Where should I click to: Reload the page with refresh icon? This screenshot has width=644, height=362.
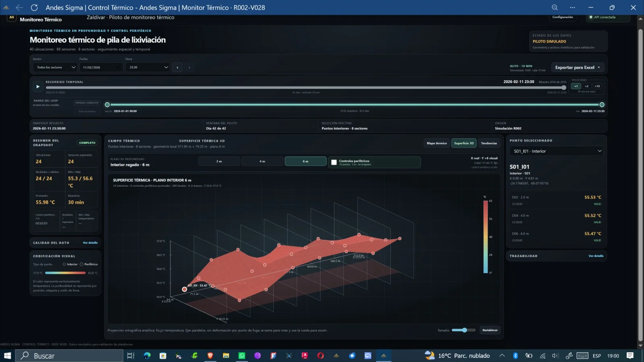[34, 7]
